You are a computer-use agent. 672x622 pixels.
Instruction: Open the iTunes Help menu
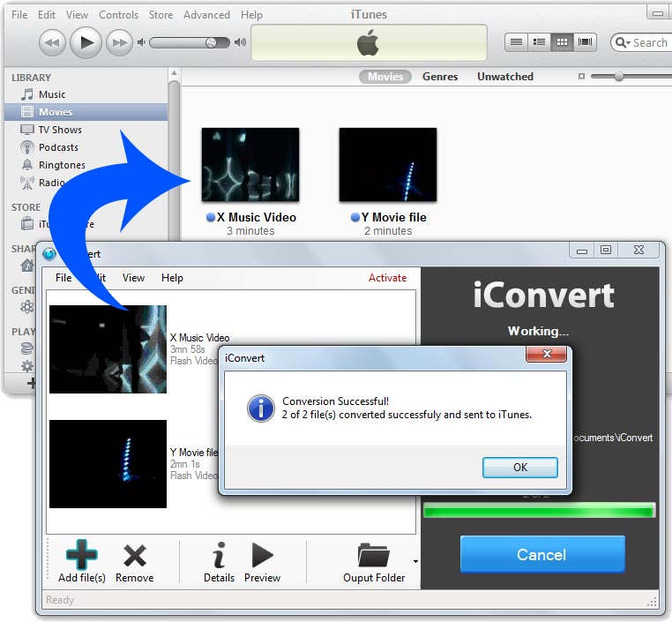coord(251,15)
